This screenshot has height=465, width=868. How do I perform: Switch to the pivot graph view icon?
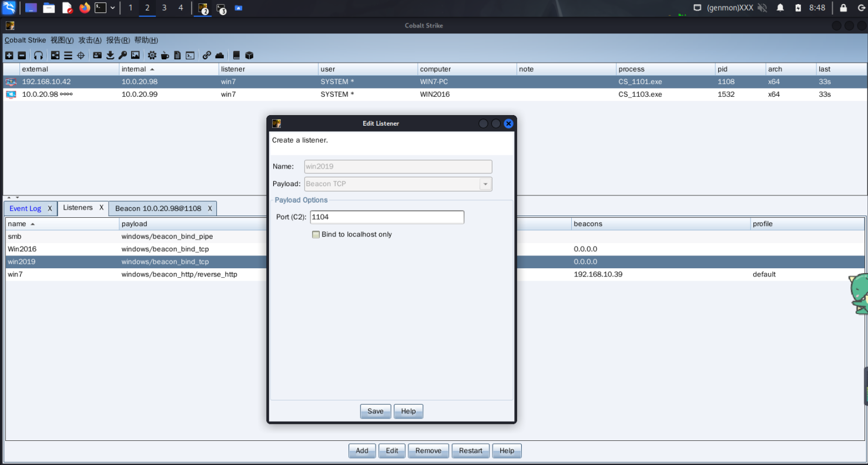[x=55, y=55]
